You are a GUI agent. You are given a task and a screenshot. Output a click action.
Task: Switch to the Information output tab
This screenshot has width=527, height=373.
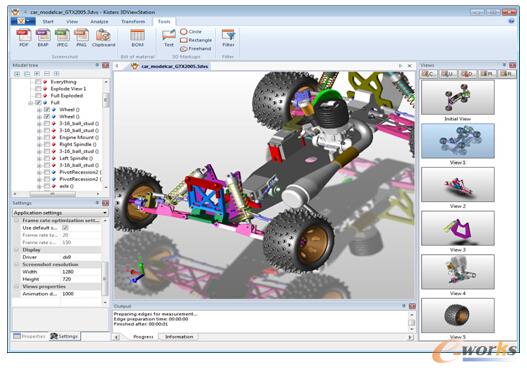(179, 336)
